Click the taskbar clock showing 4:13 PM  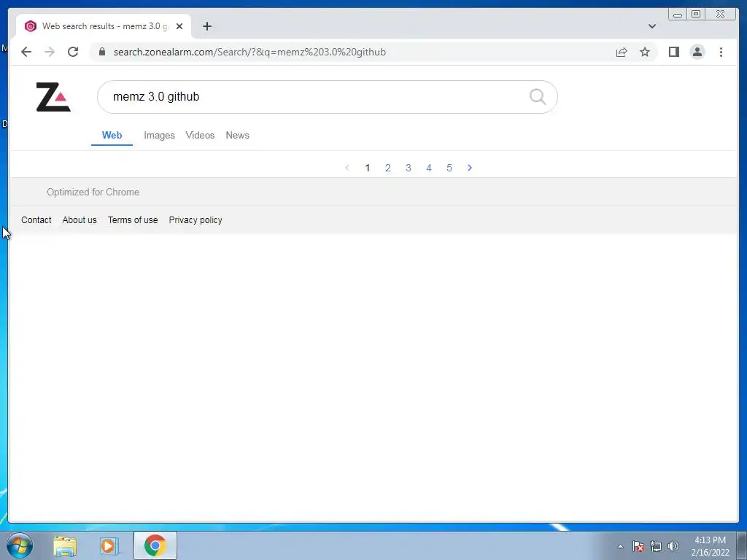(710, 546)
